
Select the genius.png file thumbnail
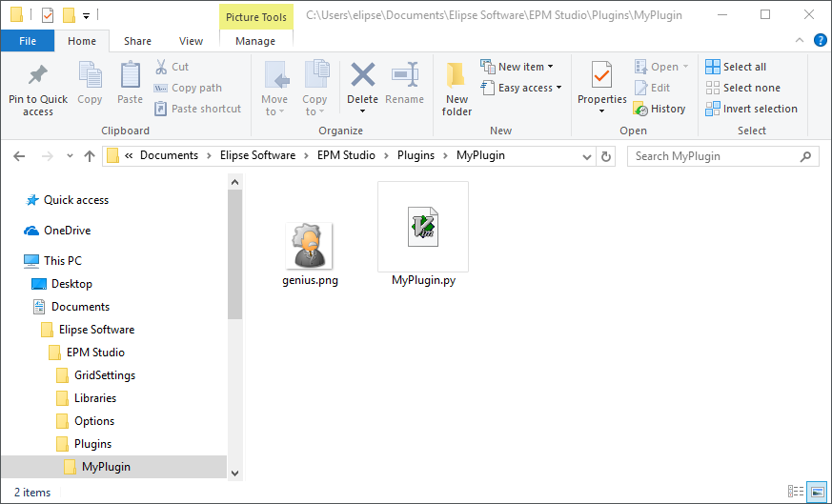tap(310, 247)
